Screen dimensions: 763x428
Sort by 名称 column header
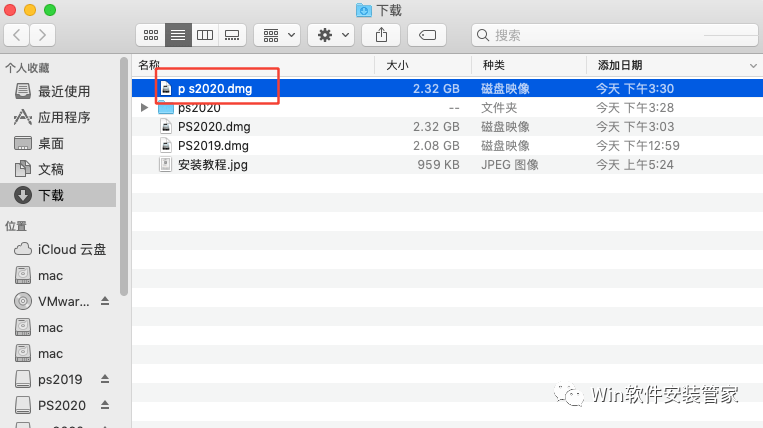point(253,65)
